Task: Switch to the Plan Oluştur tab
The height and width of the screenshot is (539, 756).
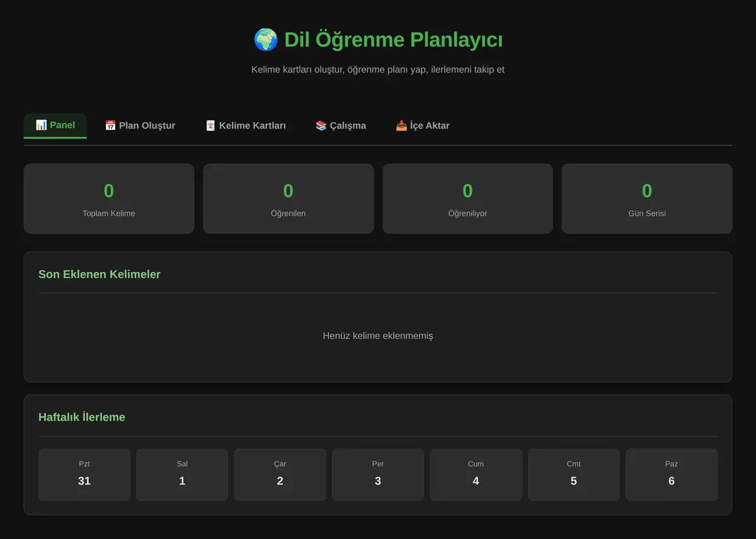Action: click(x=140, y=125)
